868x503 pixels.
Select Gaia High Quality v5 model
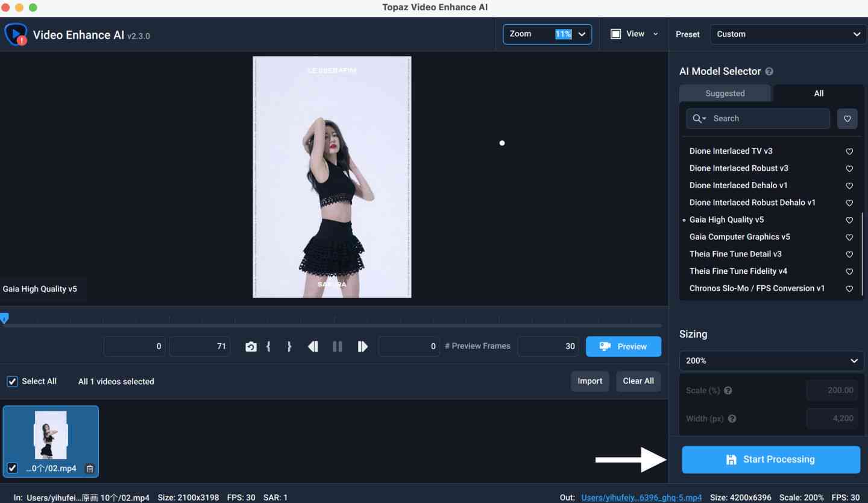point(726,220)
